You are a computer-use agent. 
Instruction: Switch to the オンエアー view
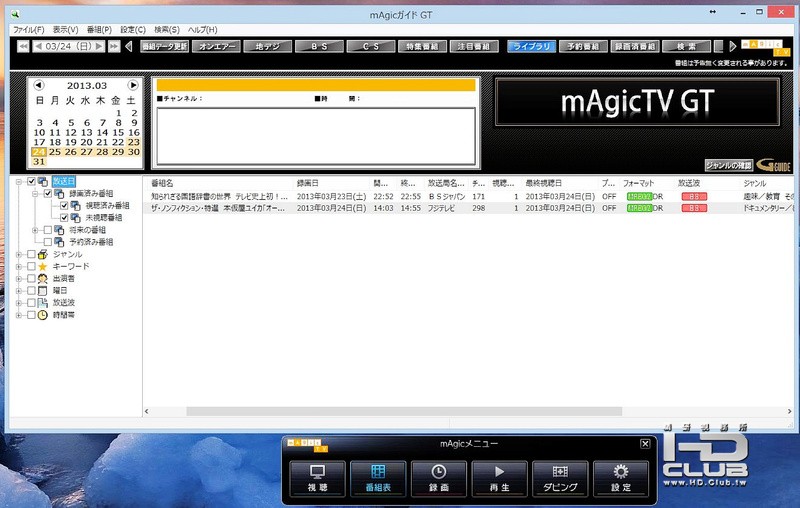[216, 46]
